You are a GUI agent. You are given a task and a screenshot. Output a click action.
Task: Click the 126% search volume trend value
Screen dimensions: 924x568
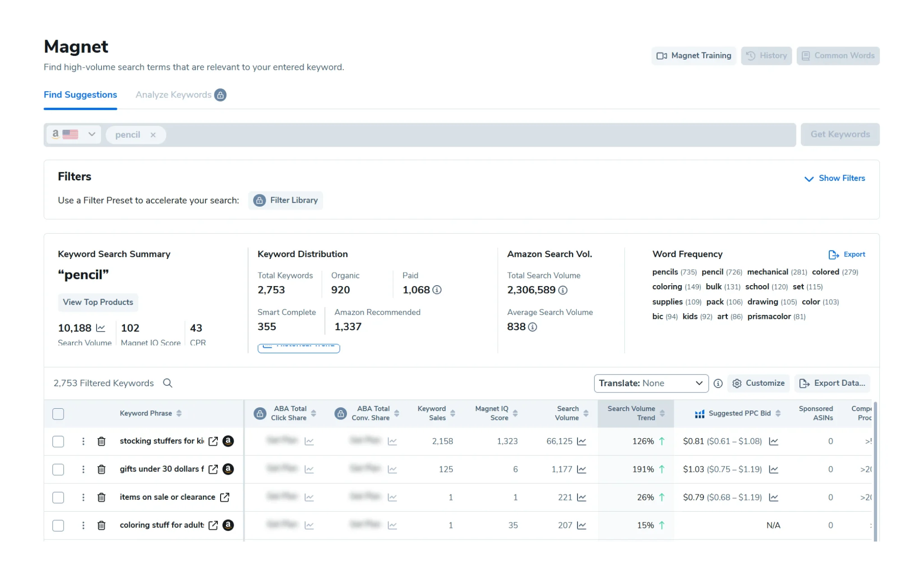643,441
